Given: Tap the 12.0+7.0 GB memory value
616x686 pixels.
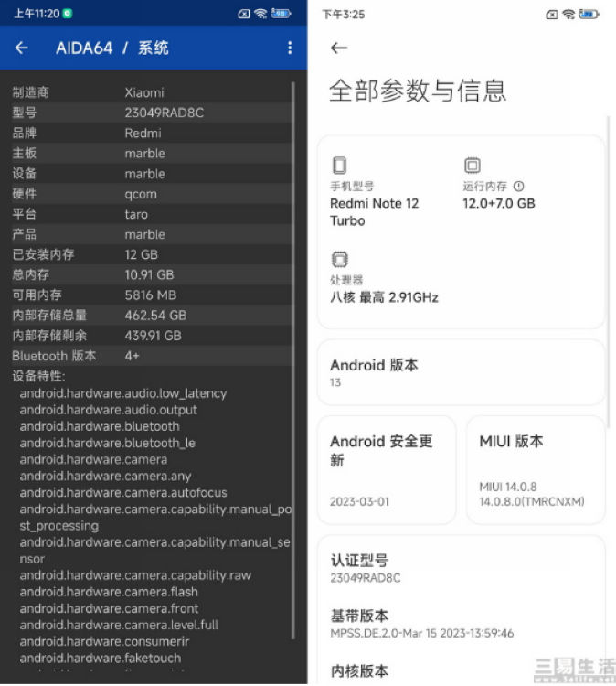Looking at the screenshot, I should pyautogui.click(x=499, y=203).
